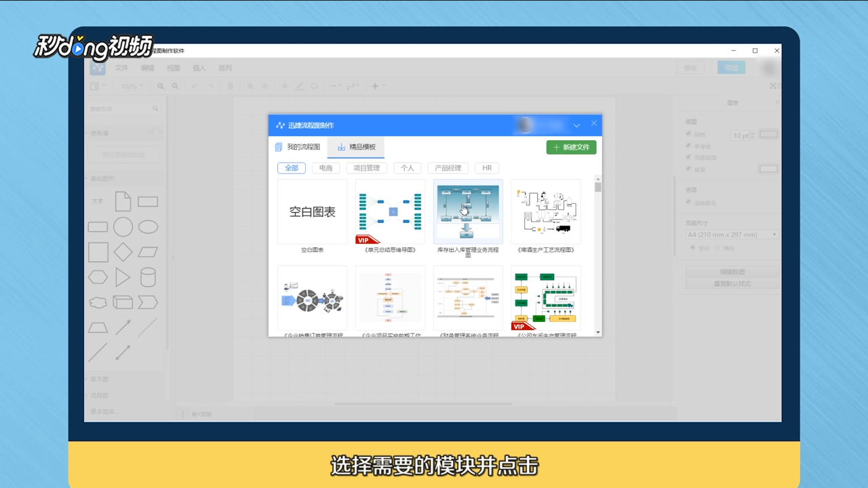Click the zoom-out magnifier in the toolbar
This screenshot has width=868, height=488.
[175, 86]
